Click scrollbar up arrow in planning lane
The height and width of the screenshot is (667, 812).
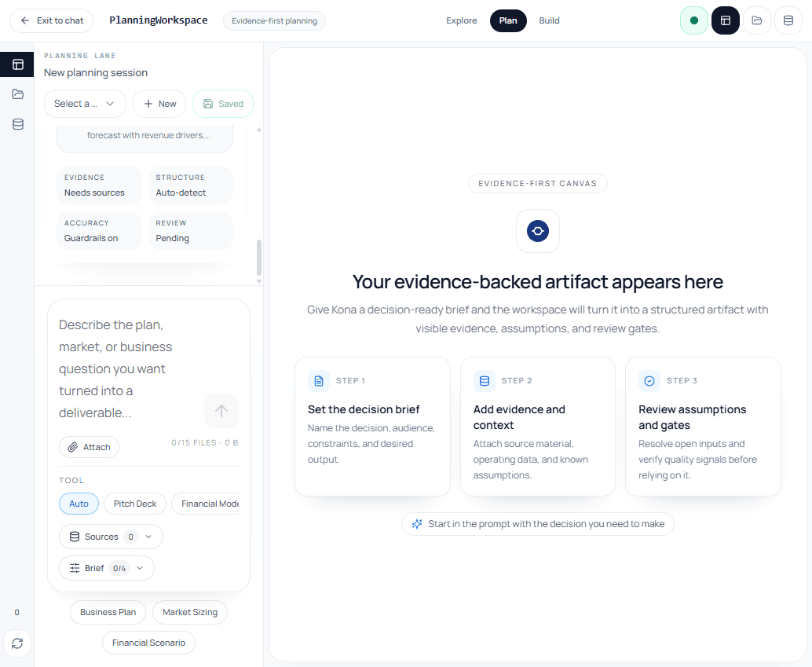[x=259, y=130]
